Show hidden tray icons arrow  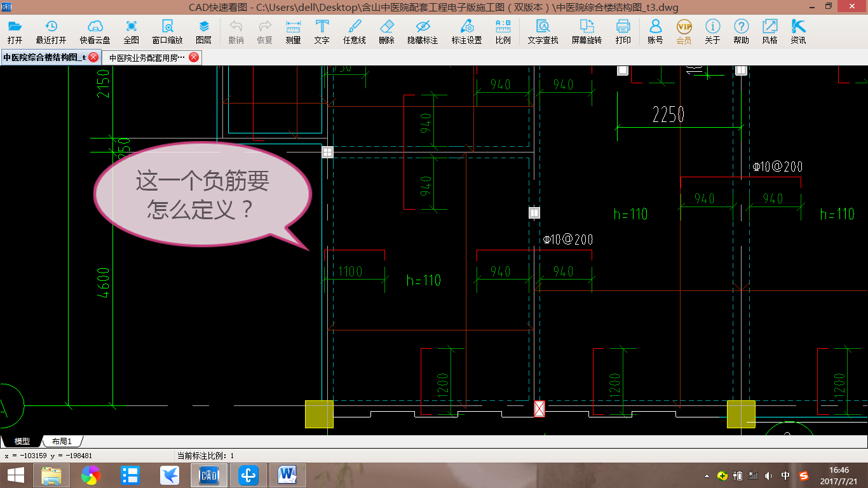pos(707,475)
